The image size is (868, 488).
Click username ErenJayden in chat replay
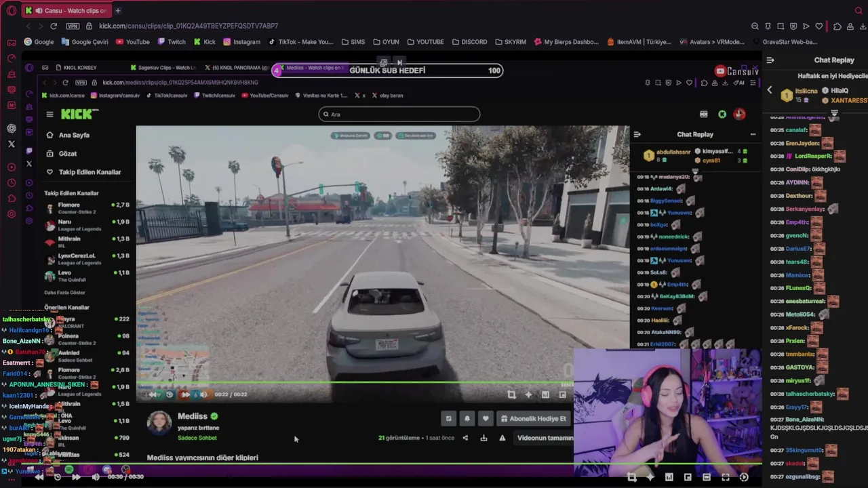802,143
